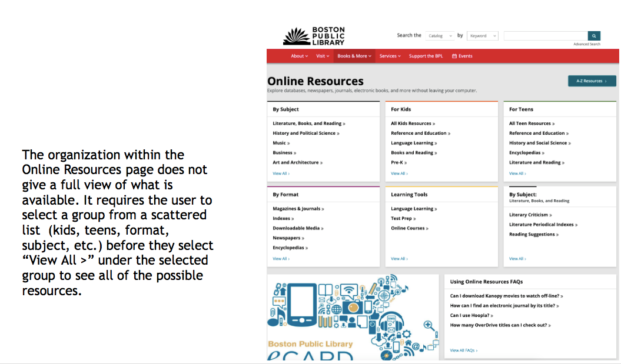Open Downloadable Media format link

(x=298, y=228)
